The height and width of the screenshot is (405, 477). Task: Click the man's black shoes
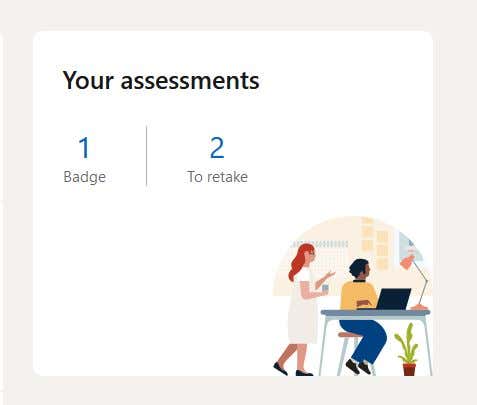tap(358, 367)
